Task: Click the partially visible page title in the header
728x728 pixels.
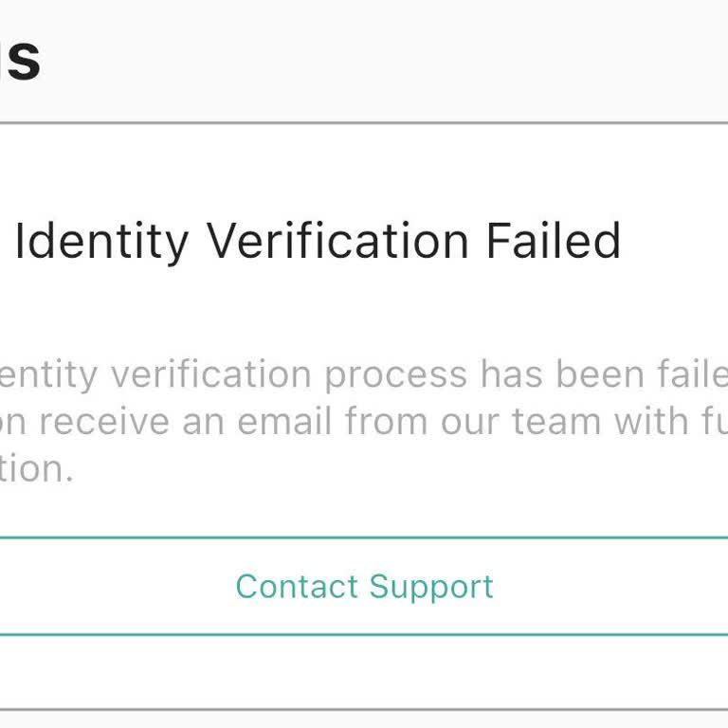Action: pos(19,59)
